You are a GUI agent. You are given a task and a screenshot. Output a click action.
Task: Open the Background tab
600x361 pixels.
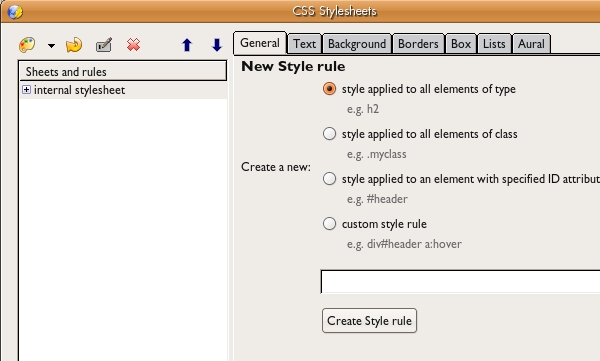coord(357,44)
